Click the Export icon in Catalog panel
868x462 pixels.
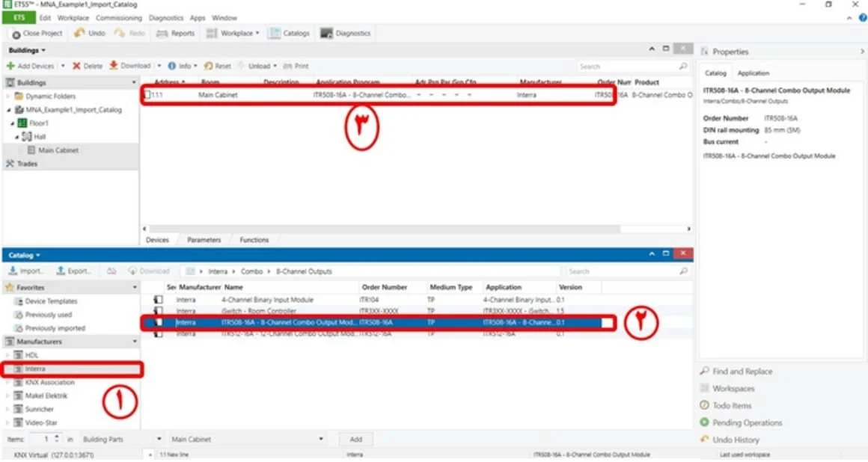61,271
